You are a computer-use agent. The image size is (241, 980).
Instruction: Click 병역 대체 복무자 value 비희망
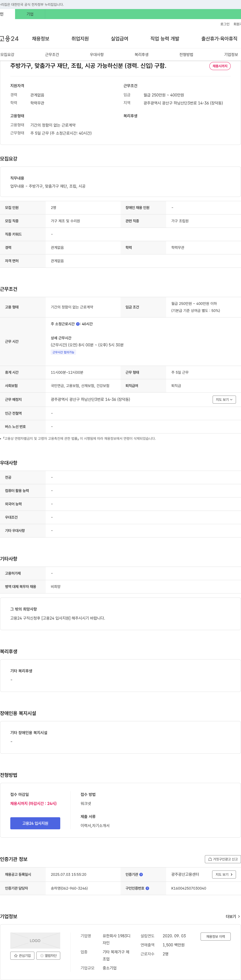pyautogui.click(x=55, y=587)
